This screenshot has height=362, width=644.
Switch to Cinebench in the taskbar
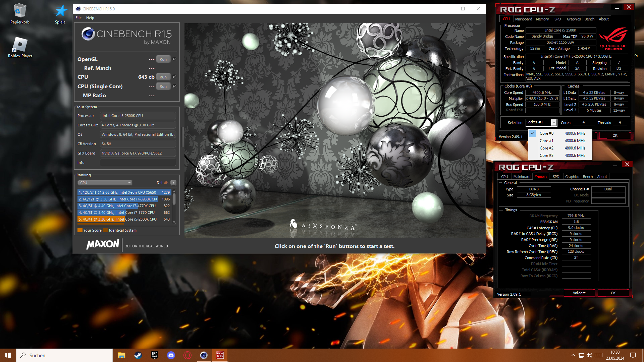204,355
